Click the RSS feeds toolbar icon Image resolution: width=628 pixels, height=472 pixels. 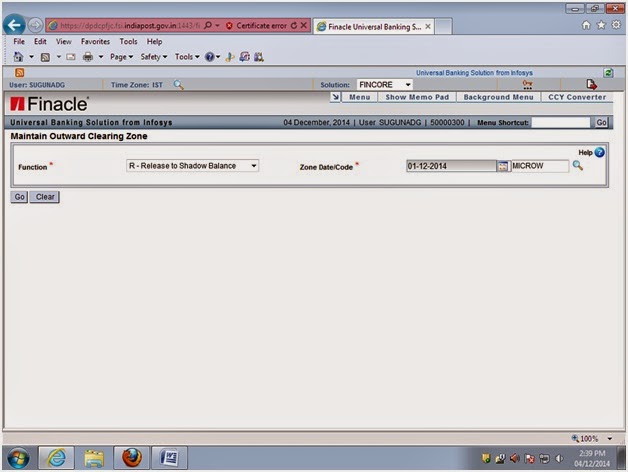(45, 57)
